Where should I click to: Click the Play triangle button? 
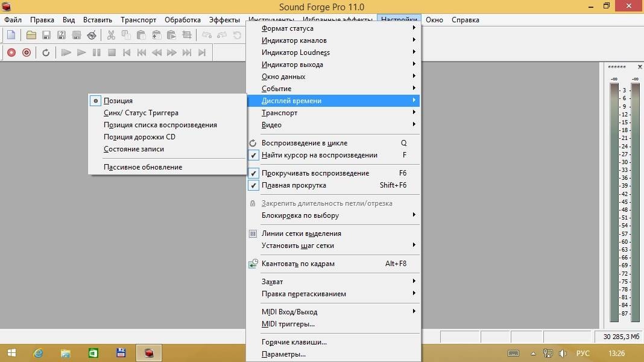[81, 52]
